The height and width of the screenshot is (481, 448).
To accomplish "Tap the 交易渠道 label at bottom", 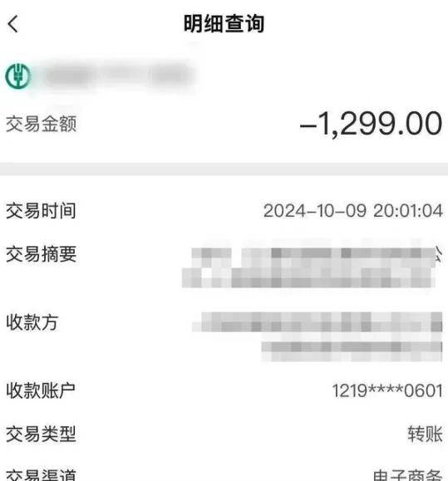I will [x=41, y=474].
